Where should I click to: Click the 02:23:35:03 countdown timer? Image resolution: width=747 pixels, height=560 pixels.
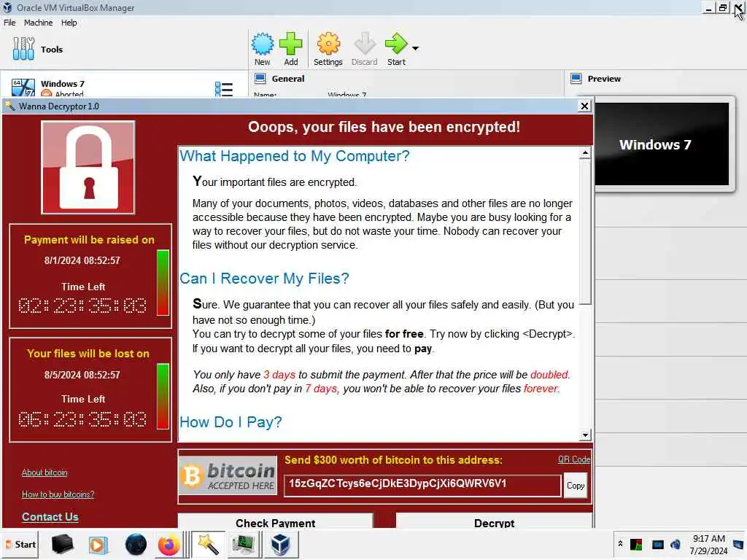82,306
